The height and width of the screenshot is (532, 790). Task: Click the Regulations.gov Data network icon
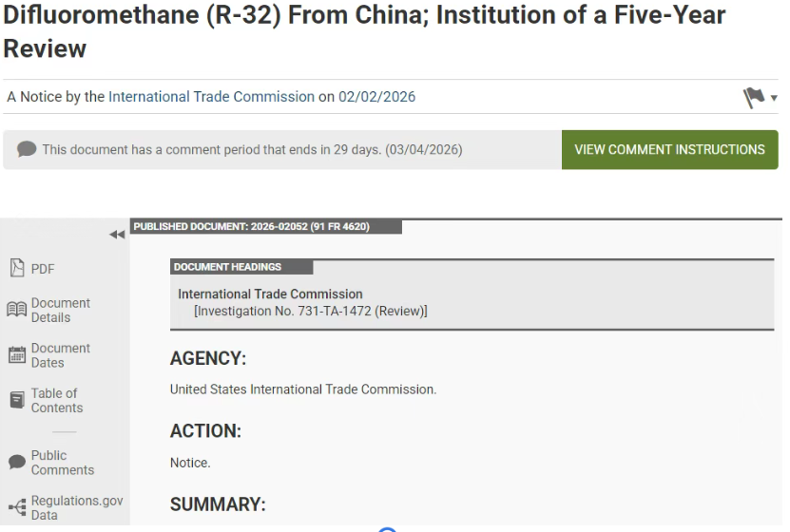[x=16, y=507]
